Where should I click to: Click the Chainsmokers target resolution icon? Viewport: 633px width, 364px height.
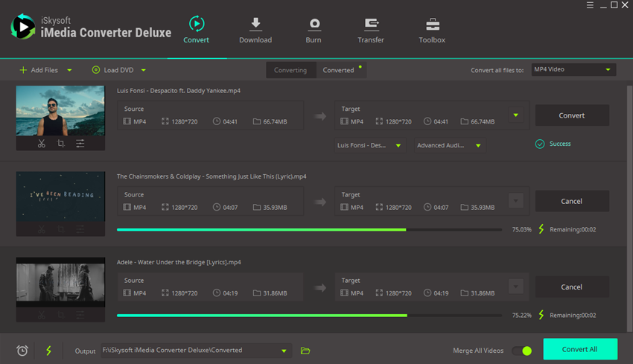coord(379,207)
